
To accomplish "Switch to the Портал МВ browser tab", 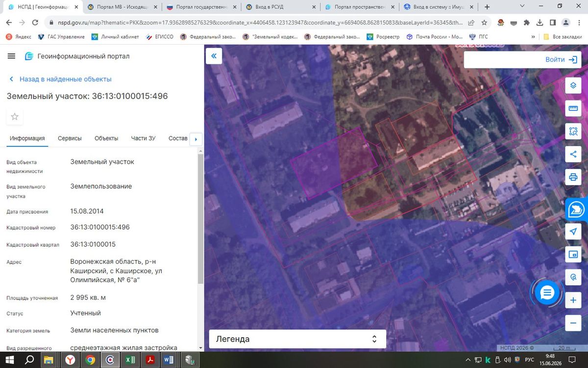I will [122, 7].
